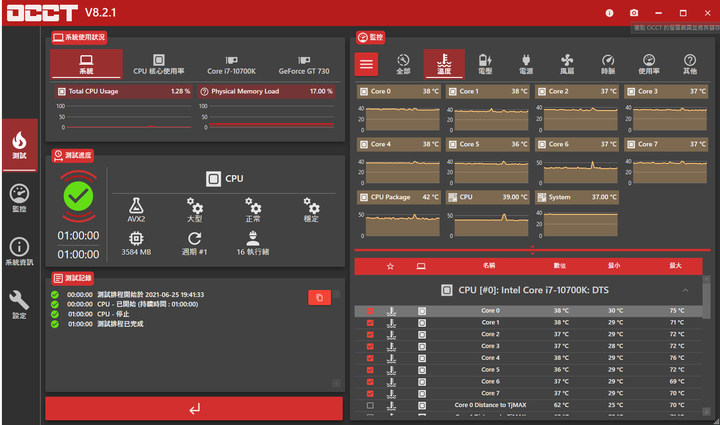720x425 pixels.
Task: Click the CPU Package temperature graph header
Action: click(399, 197)
